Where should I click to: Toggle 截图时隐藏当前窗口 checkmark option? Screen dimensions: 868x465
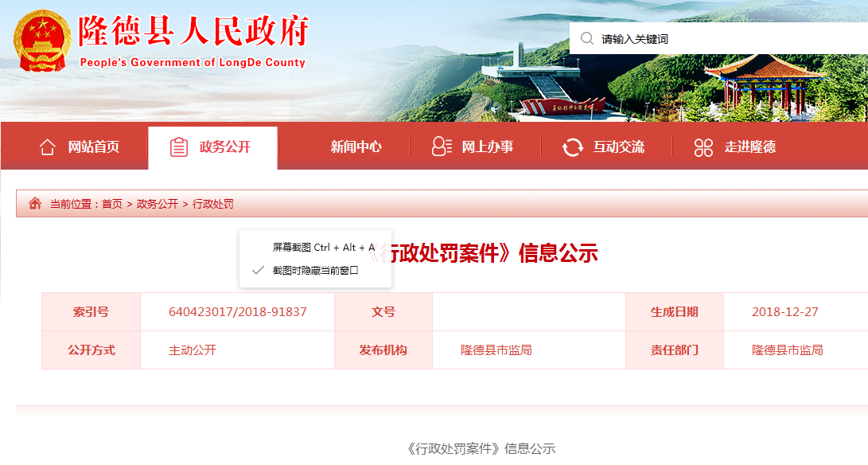(315, 271)
